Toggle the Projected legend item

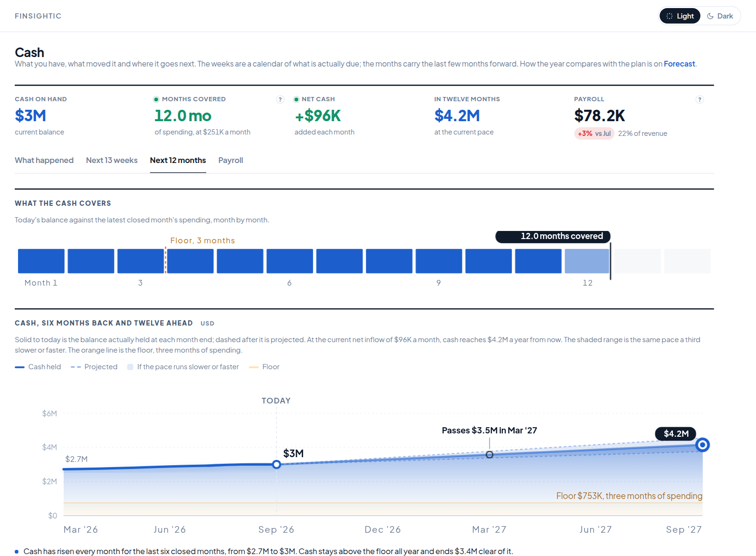click(x=94, y=367)
